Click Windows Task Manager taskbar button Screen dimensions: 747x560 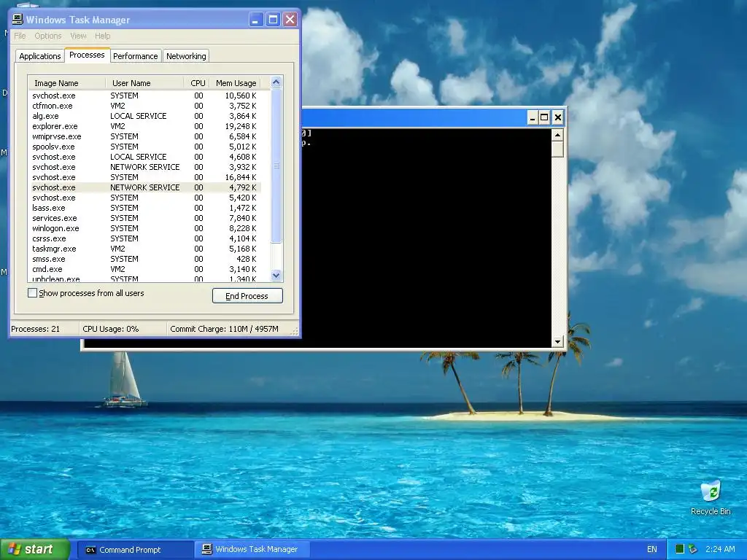(x=252, y=550)
